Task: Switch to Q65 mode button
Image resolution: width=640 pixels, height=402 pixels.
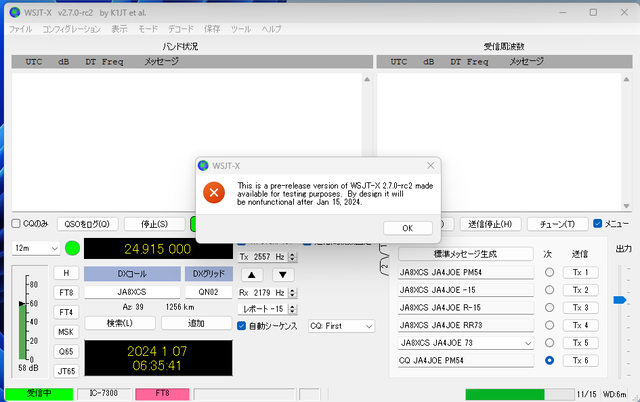Action: pos(66,351)
